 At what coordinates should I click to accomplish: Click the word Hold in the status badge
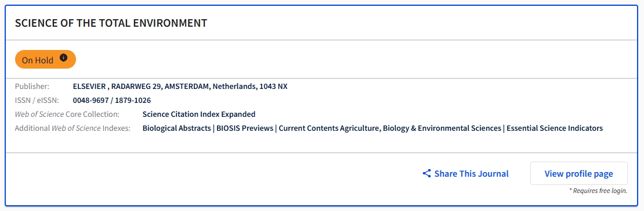point(44,60)
